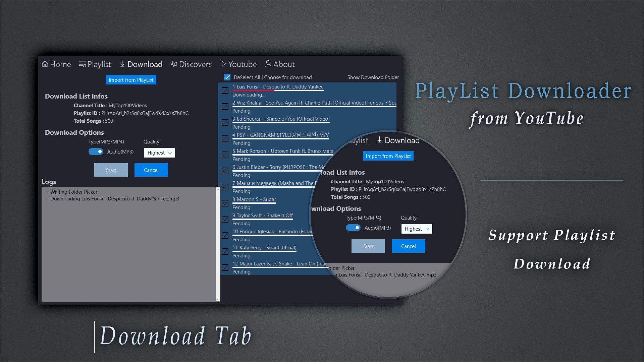Click the Download arrow icon in navigation
The width and height of the screenshot is (644, 362).
(x=122, y=64)
